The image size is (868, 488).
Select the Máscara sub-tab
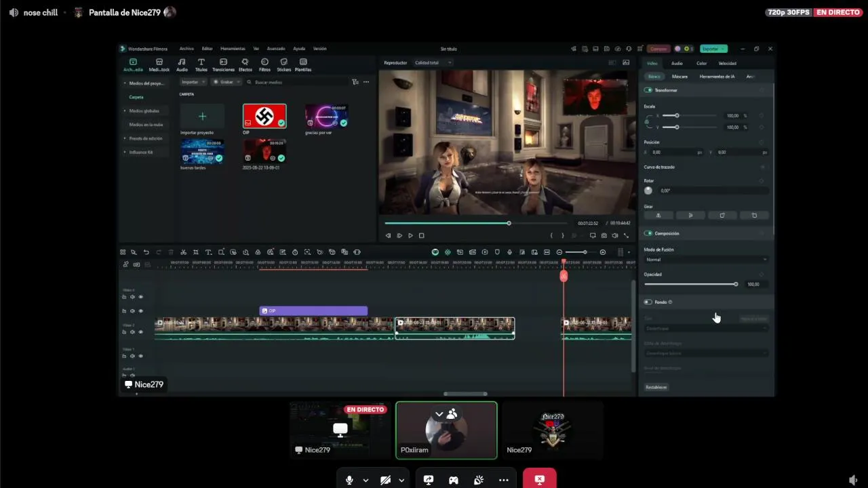pyautogui.click(x=679, y=77)
